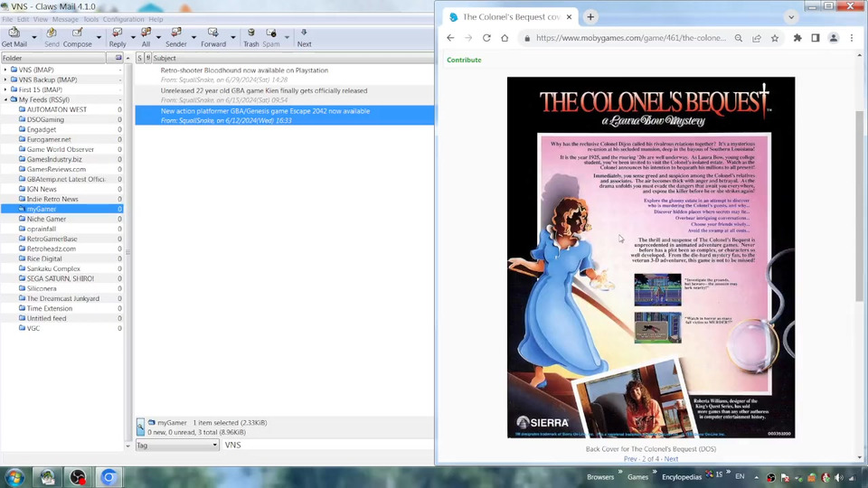Close The Colonel's Bequest tab

pyautogui.click(x=569, y=17)
